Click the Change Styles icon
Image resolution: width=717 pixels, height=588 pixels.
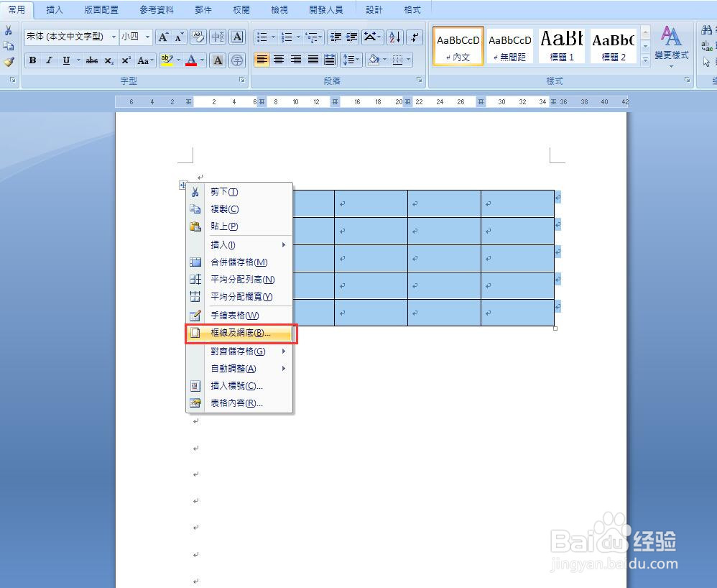click(x=670, y=36)
